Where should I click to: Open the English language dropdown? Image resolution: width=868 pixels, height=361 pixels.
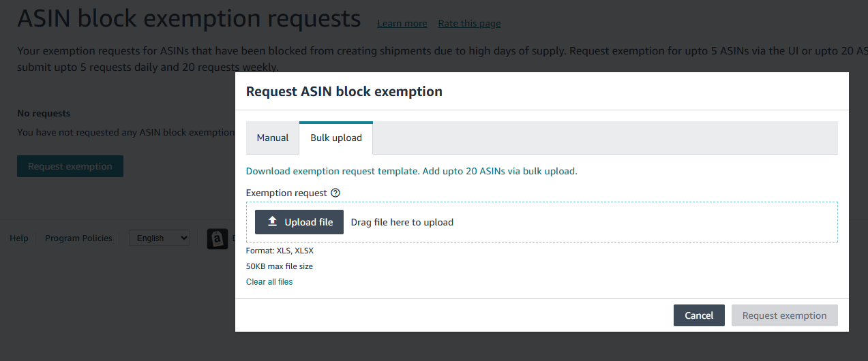click(x=160, y=238)
